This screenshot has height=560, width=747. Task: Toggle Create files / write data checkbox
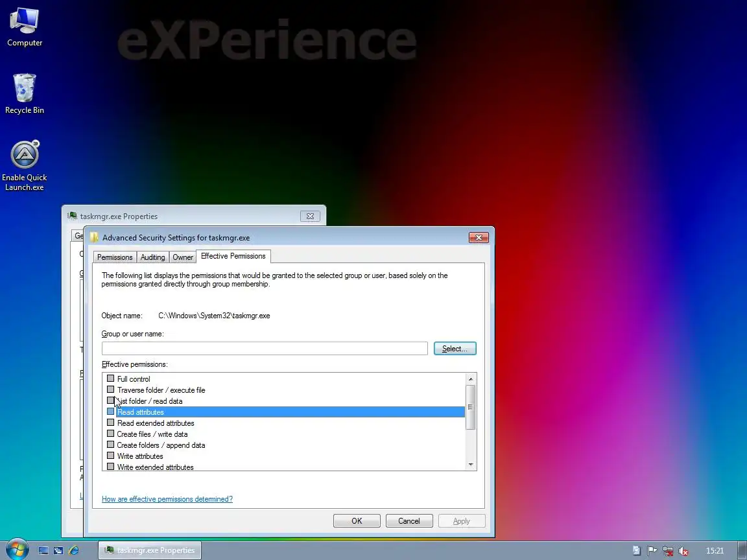click(x=110, y=434)
